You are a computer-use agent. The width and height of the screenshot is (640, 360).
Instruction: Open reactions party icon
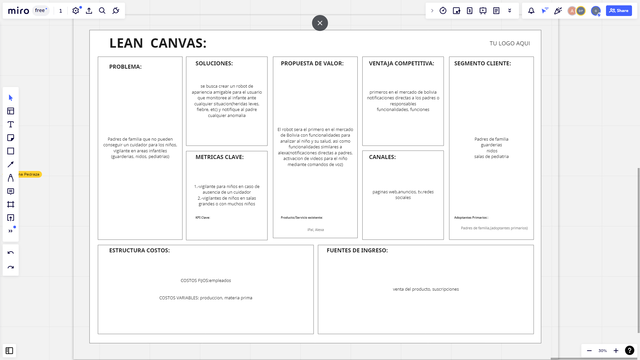click(x=558, y=11)
